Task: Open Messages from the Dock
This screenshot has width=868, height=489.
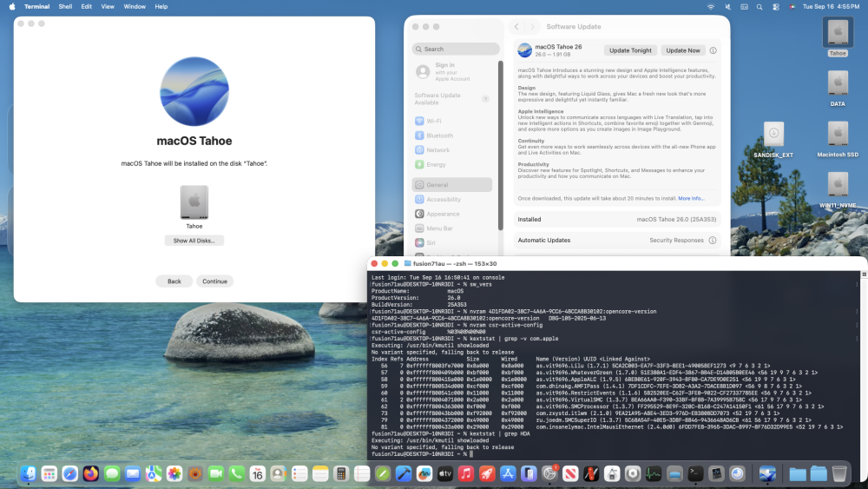Action: tap(112, 473)
